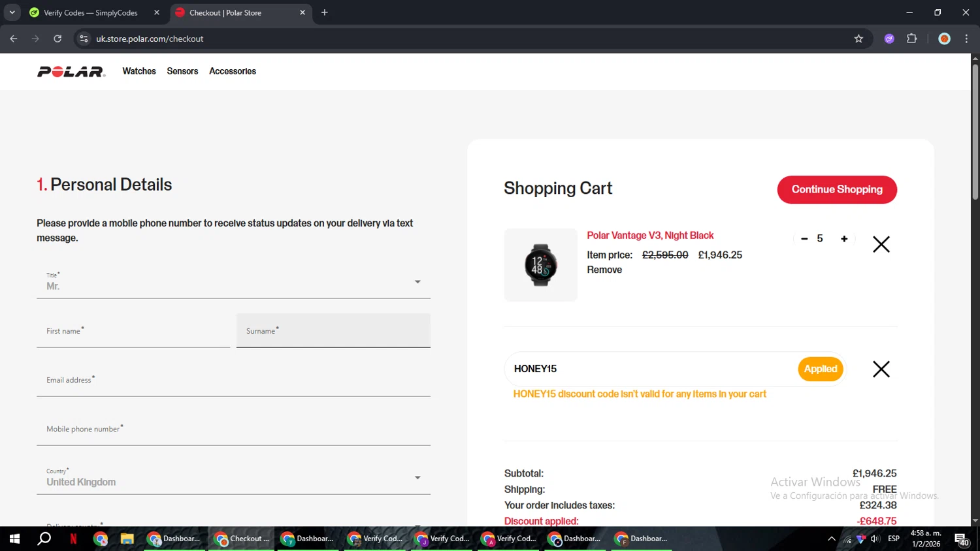Click the Discount applied amount -£648.75

pos(877,521)
